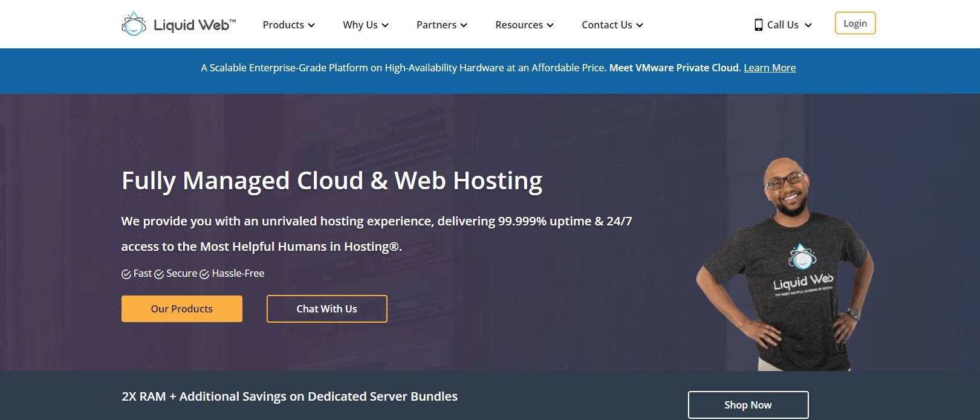Open the Partners menu

tap(442, 25)
